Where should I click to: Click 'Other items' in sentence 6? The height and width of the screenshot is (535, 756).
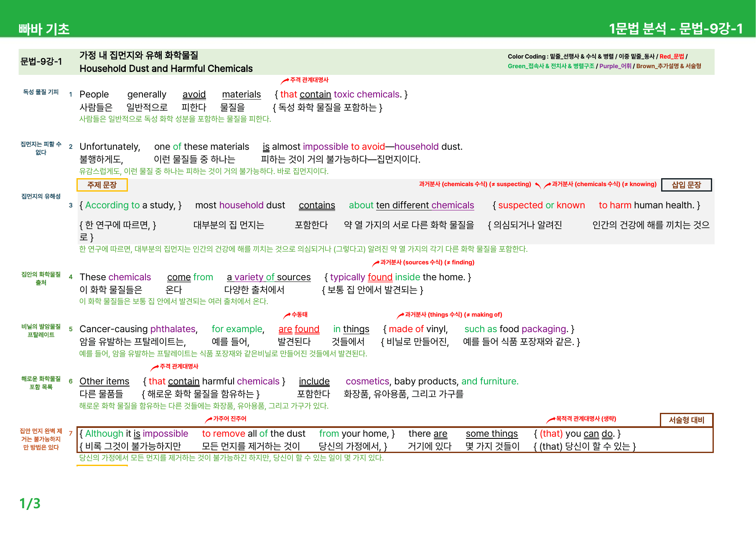(x=104, y=381)
